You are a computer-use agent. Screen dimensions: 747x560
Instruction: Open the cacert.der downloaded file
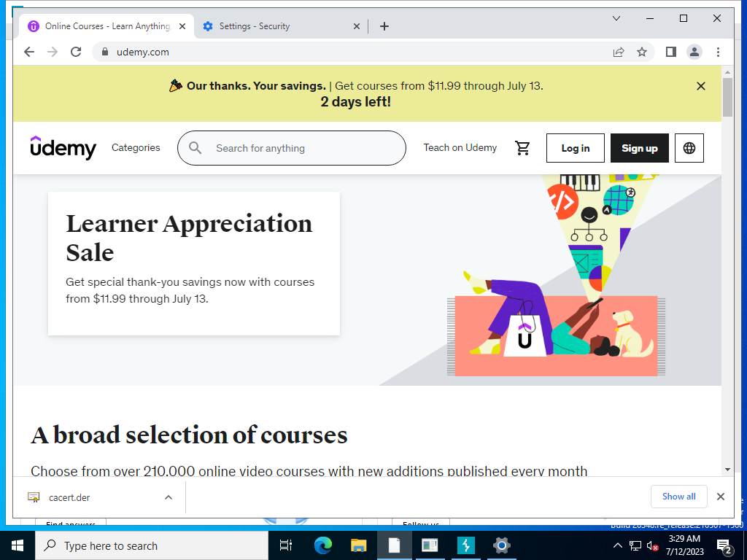tap(69, 497)
